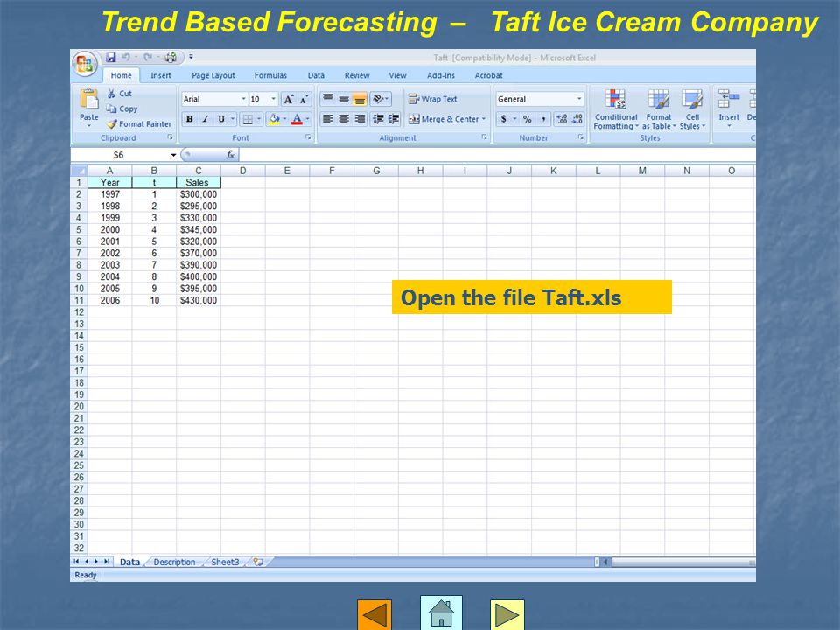
Task: Switch to the View tab
Action: coord(397,75)
